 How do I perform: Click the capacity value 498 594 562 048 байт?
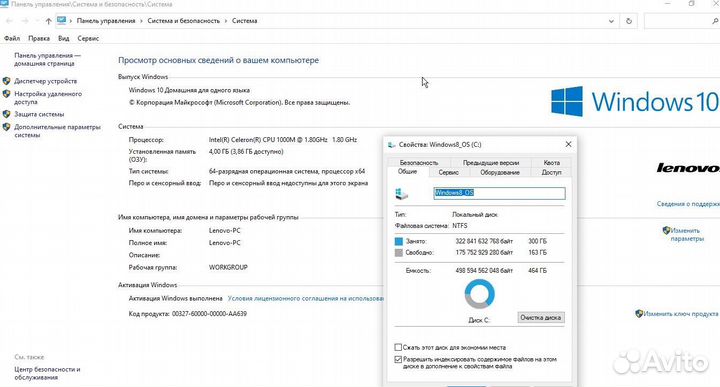[484, 271]
